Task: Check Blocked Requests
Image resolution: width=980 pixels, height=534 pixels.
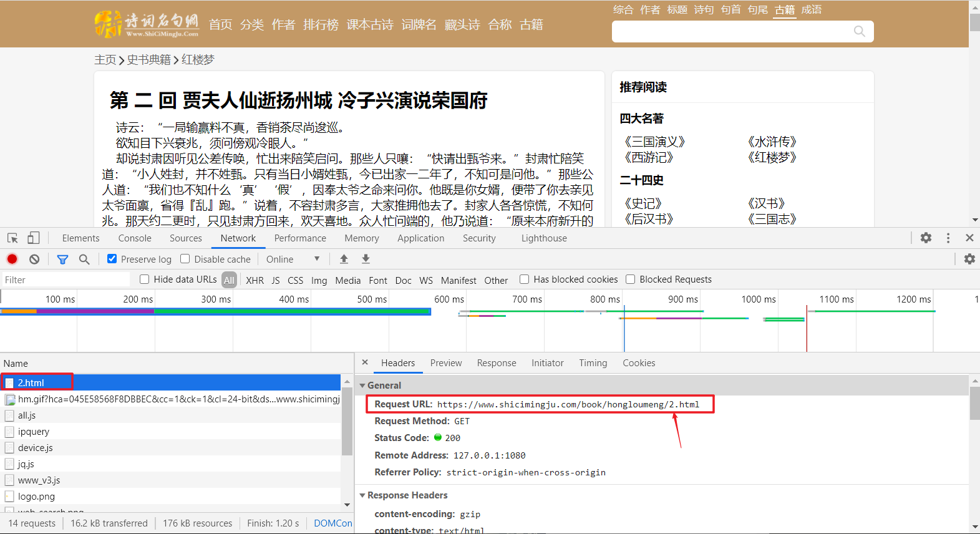Action: click(x=630, y=279)
